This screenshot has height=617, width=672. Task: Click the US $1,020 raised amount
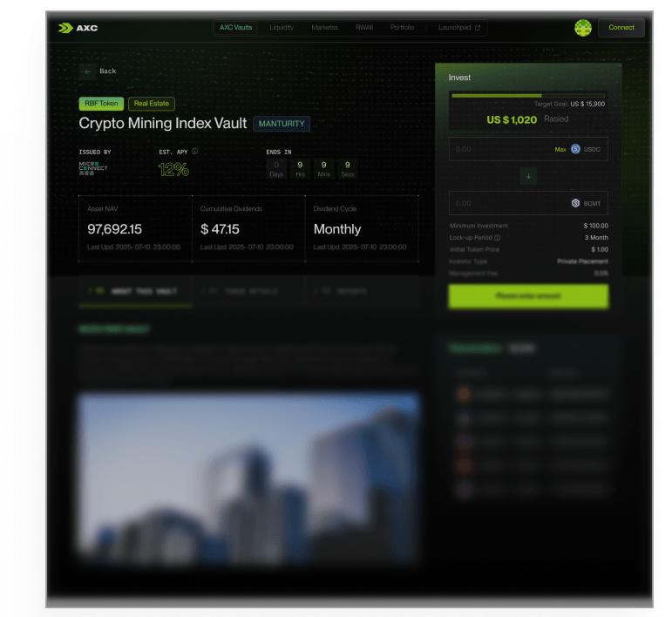(x=512, y=120)
